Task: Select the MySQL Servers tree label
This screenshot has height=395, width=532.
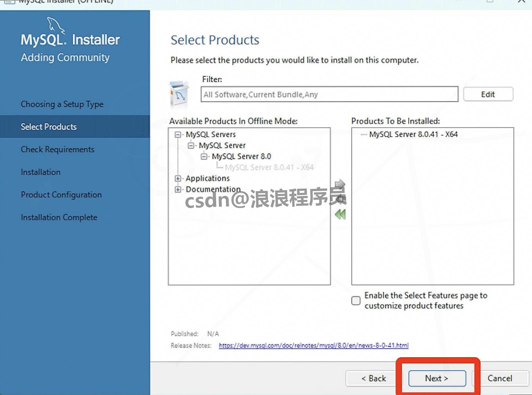Action: point(211,134)
